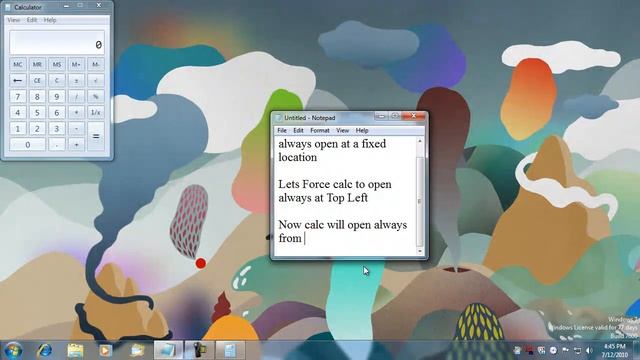Click the volume speaker icon in system tray
The image size is (640, 360).
pos(589,351)
